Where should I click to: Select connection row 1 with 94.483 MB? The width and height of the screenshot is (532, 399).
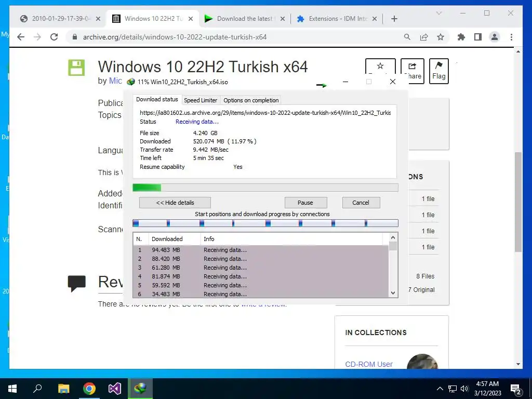(x=261, y=250)
